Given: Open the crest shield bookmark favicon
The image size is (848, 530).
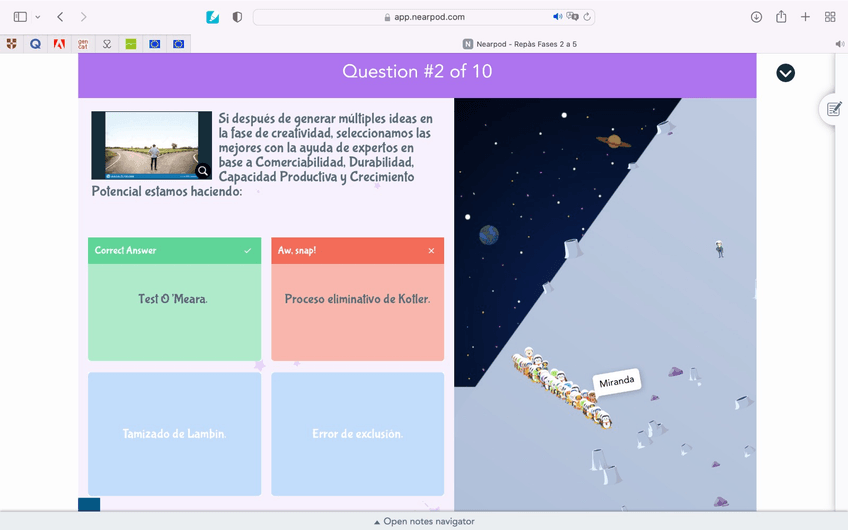Looking at the screenshot, I should pos(11,44).
